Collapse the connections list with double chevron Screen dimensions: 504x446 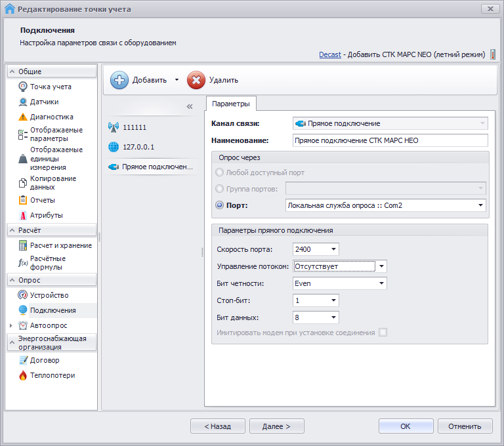tap(189, 106)
